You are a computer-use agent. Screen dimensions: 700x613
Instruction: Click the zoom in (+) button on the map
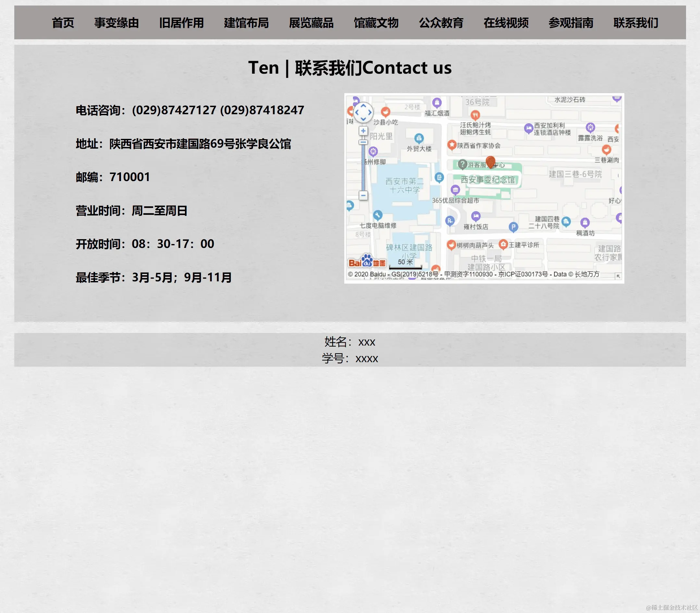(x=363, y=131)
